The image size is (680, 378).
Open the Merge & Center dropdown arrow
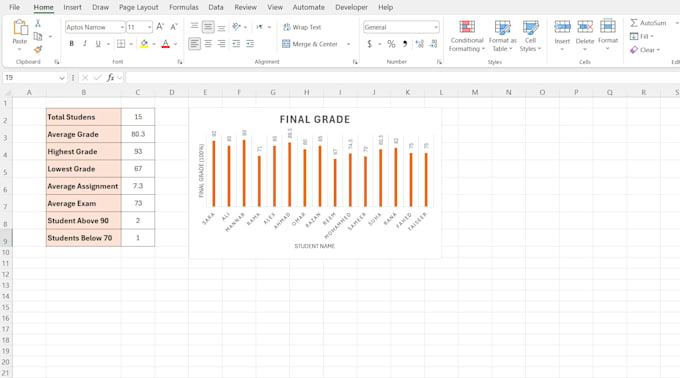[348, 44]
